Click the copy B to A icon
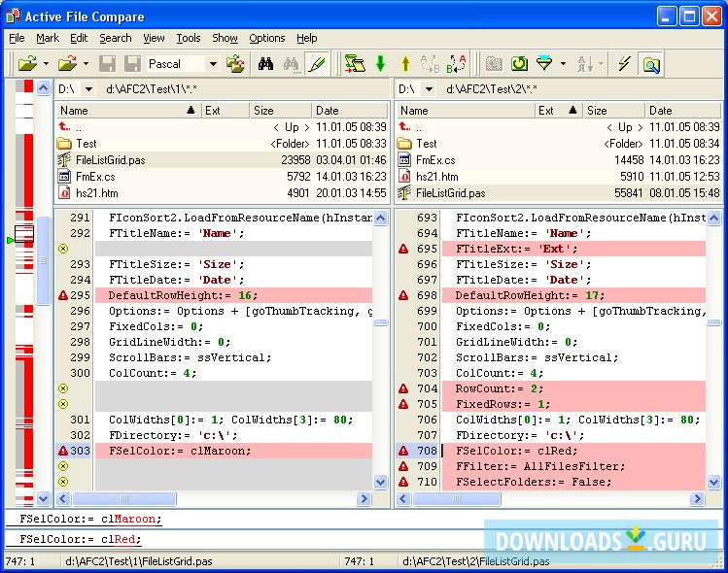This screenshot has height=573, width=728. pyautogui.click(x=456, y=63)
